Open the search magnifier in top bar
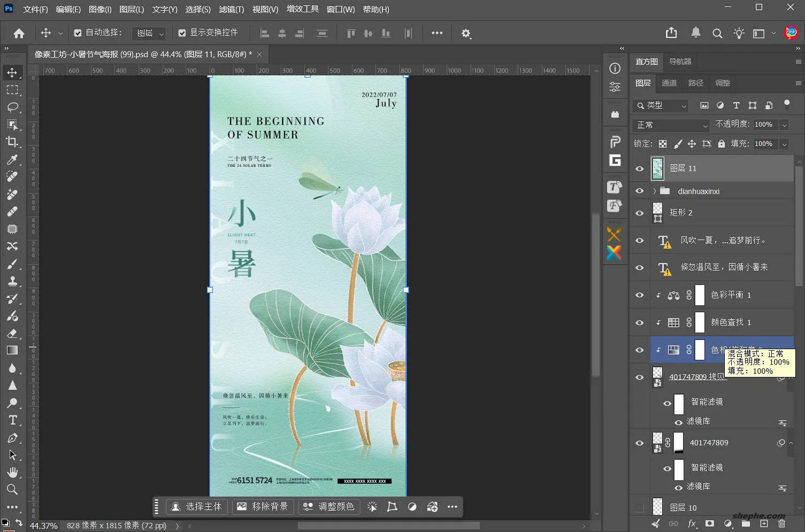Screen dimensions: 805x532 (717, 33)
